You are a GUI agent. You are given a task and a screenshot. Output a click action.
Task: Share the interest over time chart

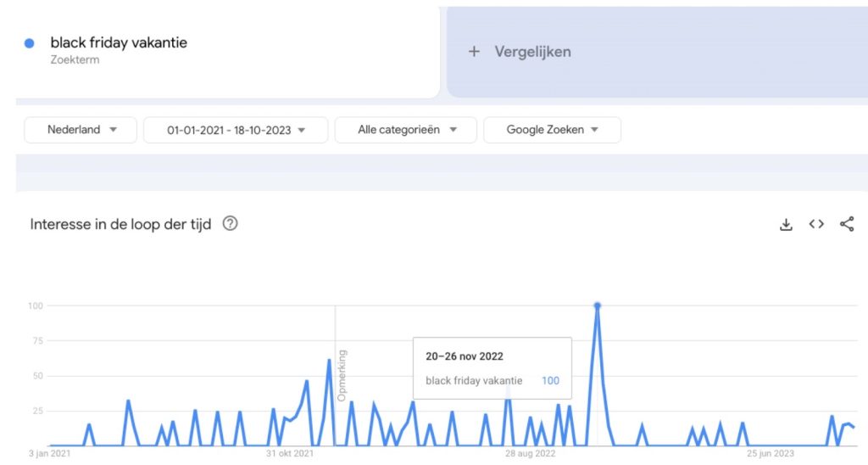[847, 224]
